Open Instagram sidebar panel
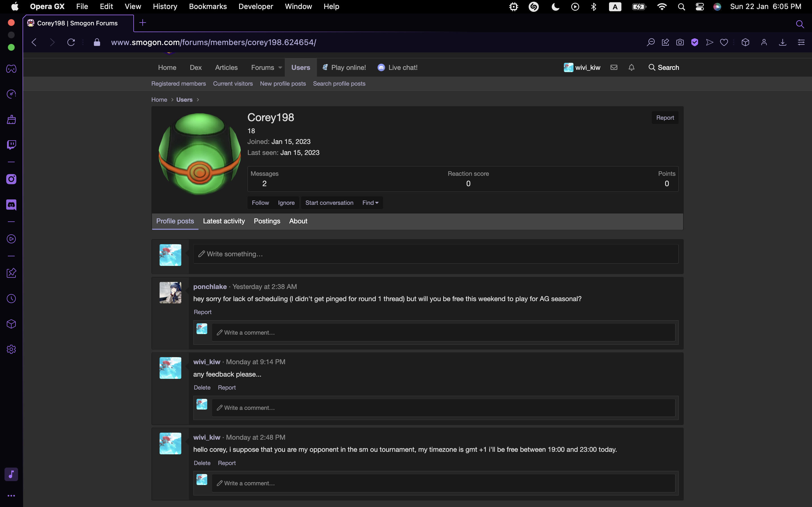This screenshot has width=812, height=507. tap(11, 179)
